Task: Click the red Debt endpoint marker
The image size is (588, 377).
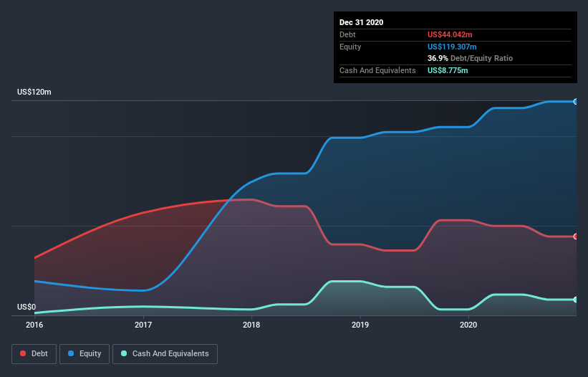Action: [x=576, y=237]
